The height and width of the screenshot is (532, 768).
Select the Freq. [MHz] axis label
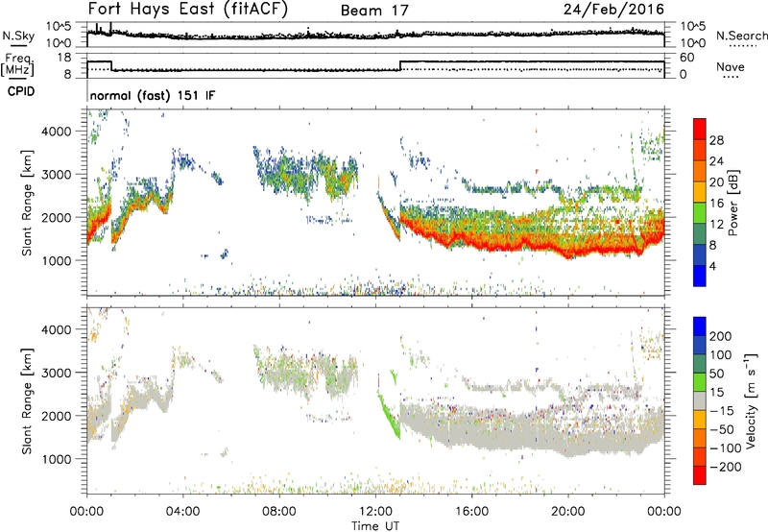pyautogui.click(x=18, y=64)
